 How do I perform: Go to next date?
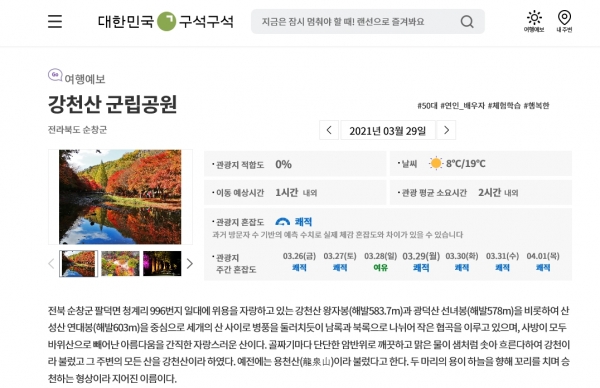click(x=446, y=130)
